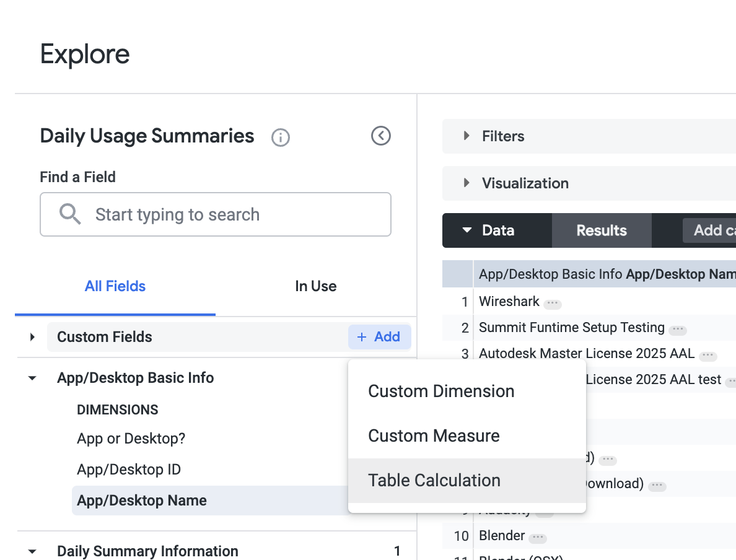Focus the Find a Field search input
Screen dimensions: 736x560
point(235,215)
